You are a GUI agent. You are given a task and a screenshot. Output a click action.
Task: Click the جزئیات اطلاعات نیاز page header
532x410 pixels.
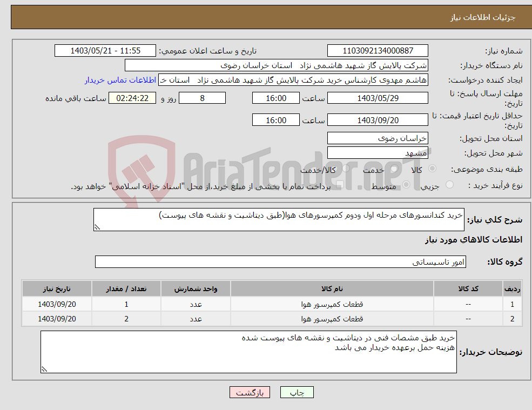coord(483,17)
